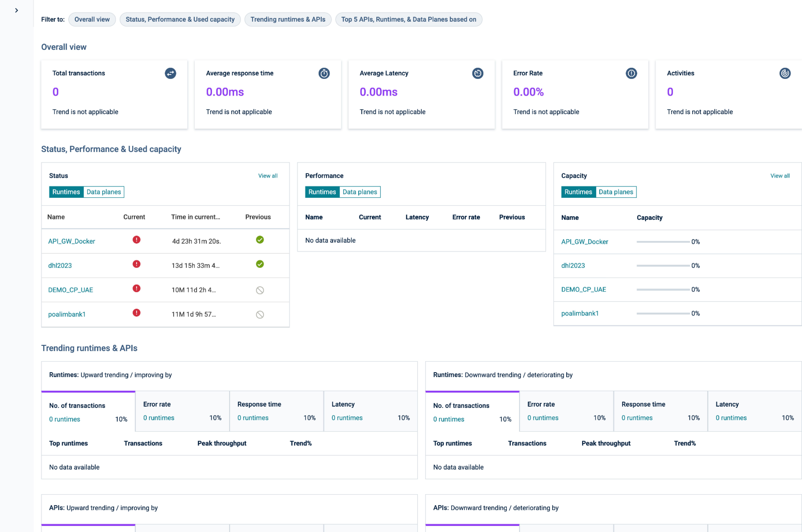The height and width of the screenshot is (532, 802).
Task: Filter to Status, Performance & Used capacity
Action: pos(180,19)
